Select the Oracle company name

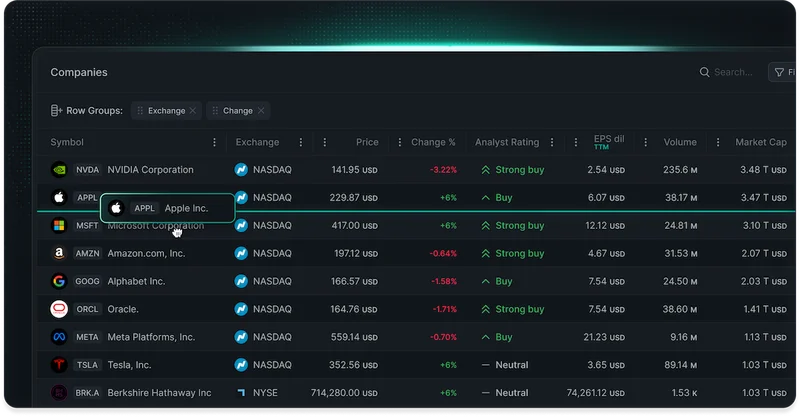point(123,310)
